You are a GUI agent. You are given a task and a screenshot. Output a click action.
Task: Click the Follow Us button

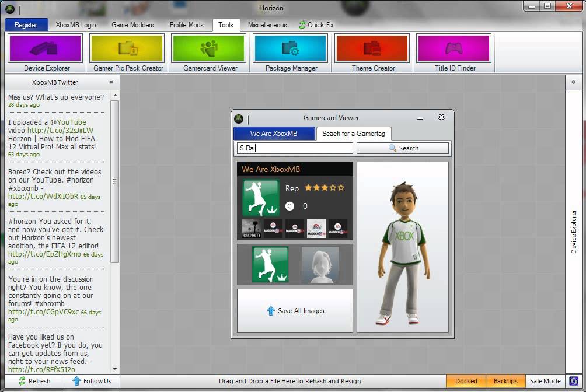point(91,381)
